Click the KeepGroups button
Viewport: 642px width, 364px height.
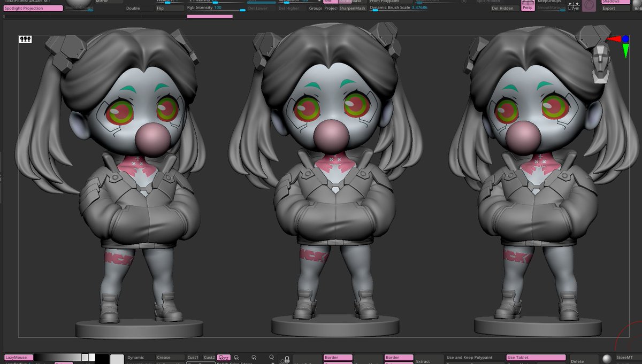[x=551, y=2]
